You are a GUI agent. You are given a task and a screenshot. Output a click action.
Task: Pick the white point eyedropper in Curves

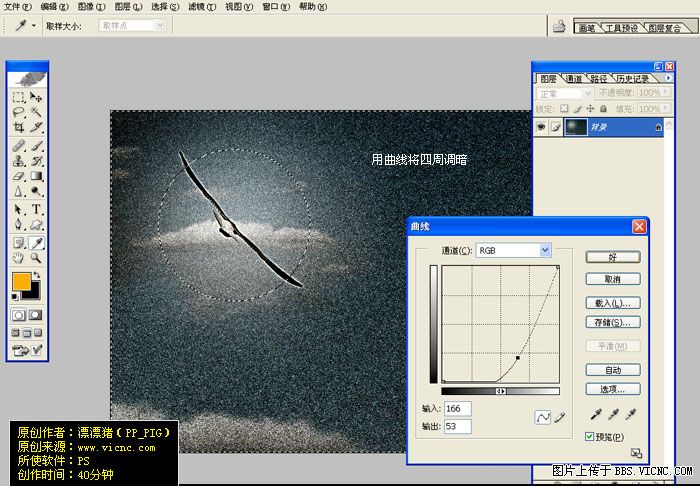(630, 415)
